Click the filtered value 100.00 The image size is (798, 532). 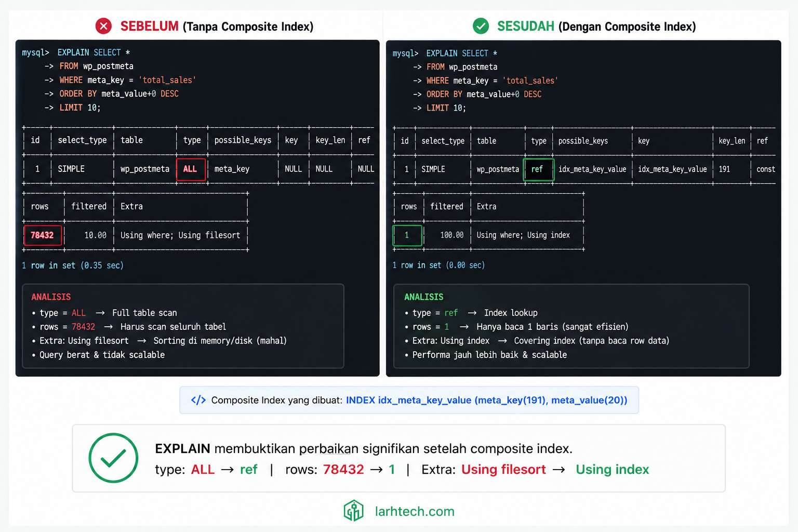(x=451, y=235)
